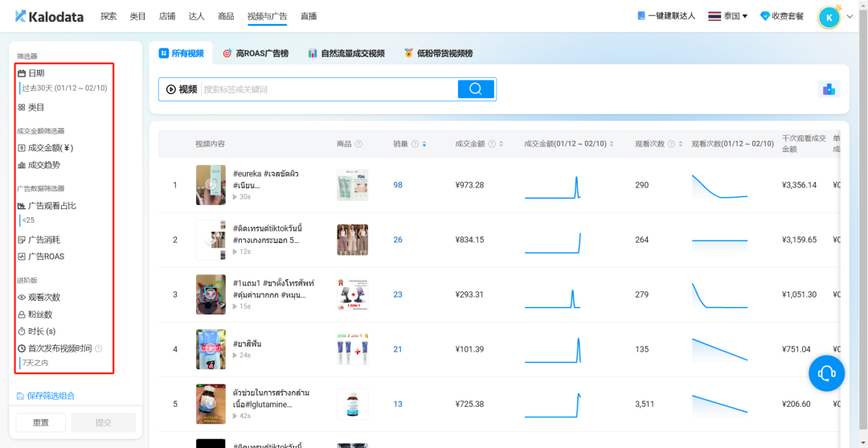Click the blue search magnifier button

point(476,89)
